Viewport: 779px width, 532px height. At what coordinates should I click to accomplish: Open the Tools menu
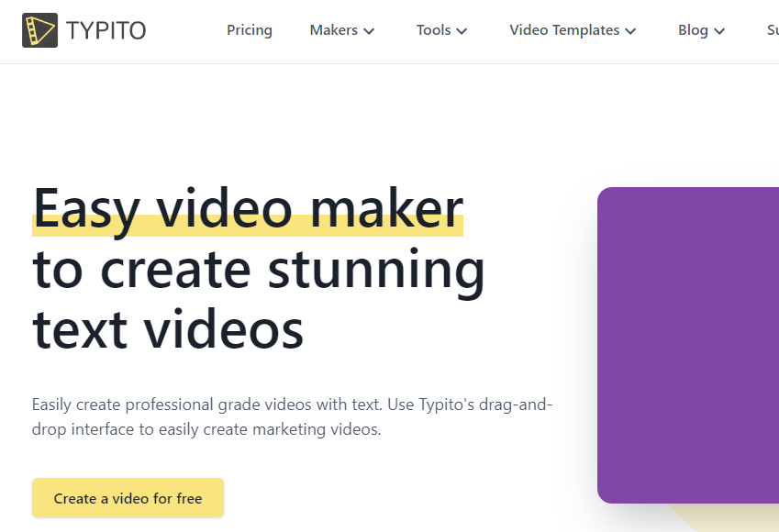(433, 30)
